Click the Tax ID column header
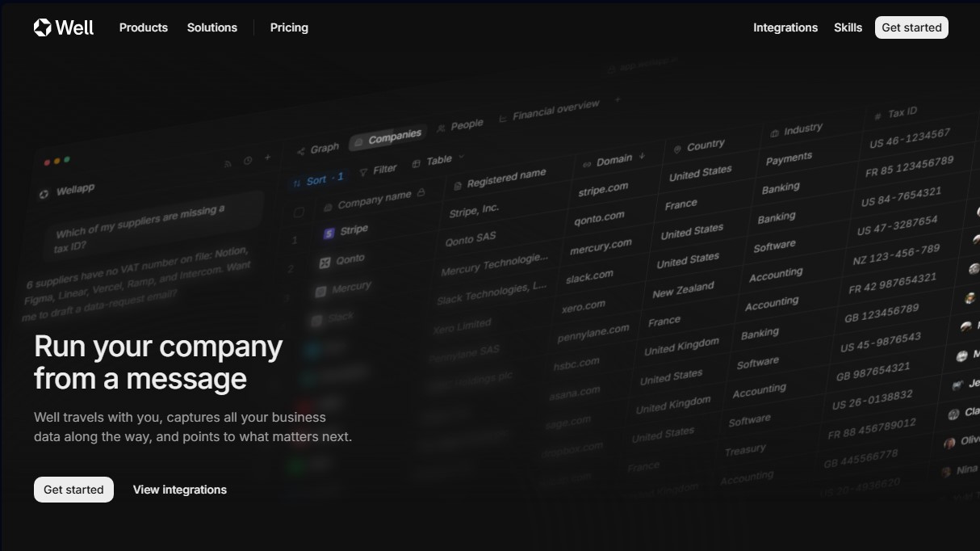The height and width of the screenshot is (551, 980). point(896,114)
